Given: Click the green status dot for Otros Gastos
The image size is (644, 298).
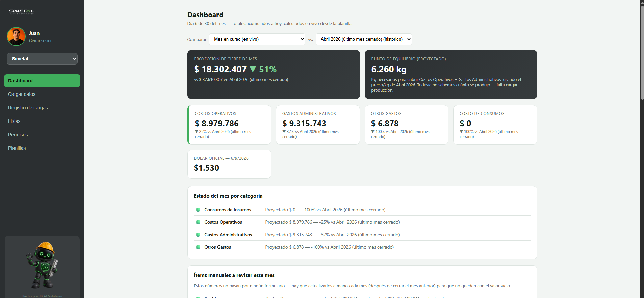Looking at the screenshot, I should (198, 247).
